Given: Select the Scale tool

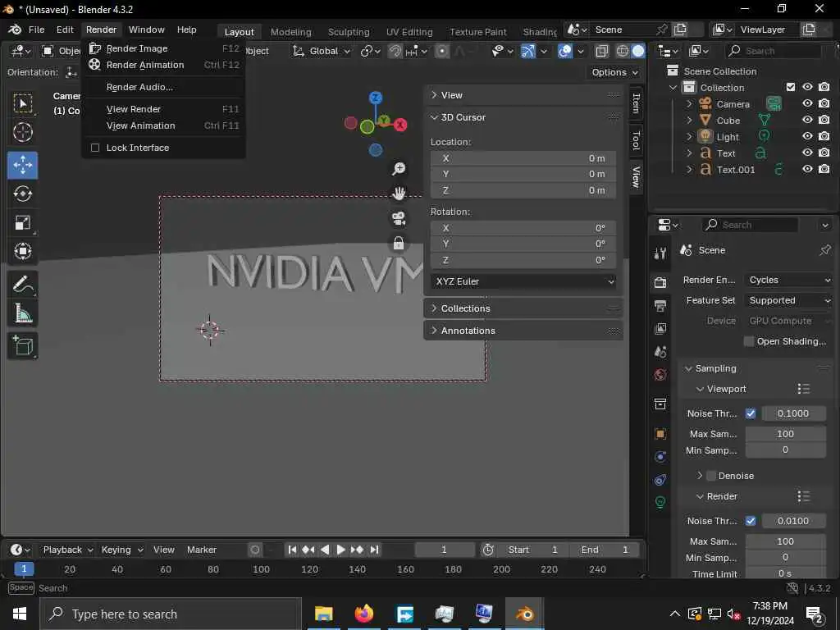Looking at the screenshot, I should (22, 222).
